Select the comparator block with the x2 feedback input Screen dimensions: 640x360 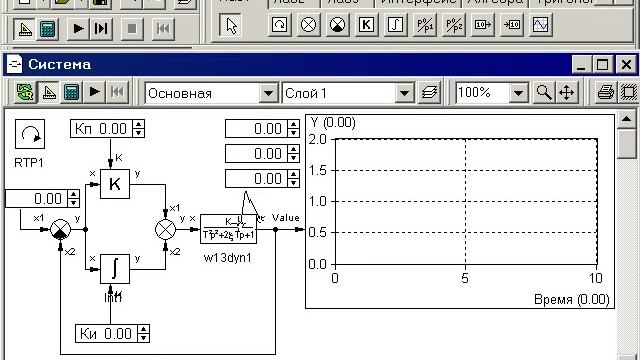click(60, 229)
